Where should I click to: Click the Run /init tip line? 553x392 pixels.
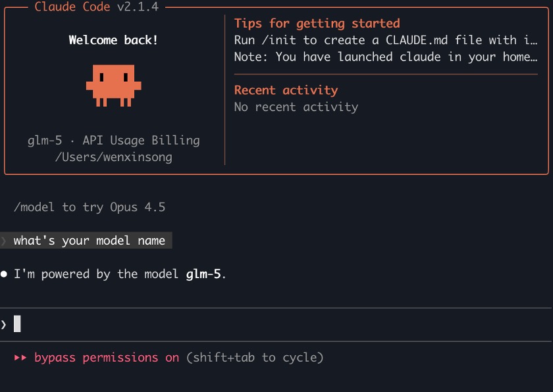[x=386, y=40]
